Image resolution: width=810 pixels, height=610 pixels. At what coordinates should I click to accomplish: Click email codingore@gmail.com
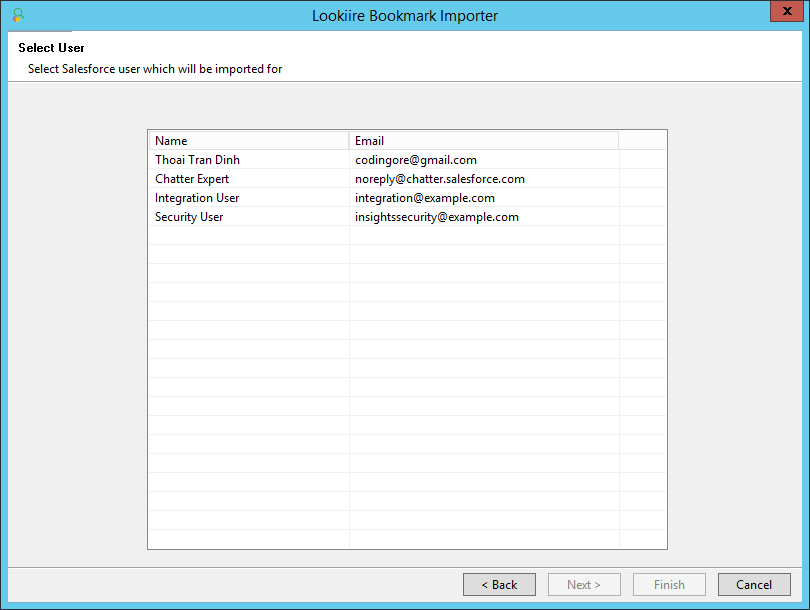coord(416,160)
